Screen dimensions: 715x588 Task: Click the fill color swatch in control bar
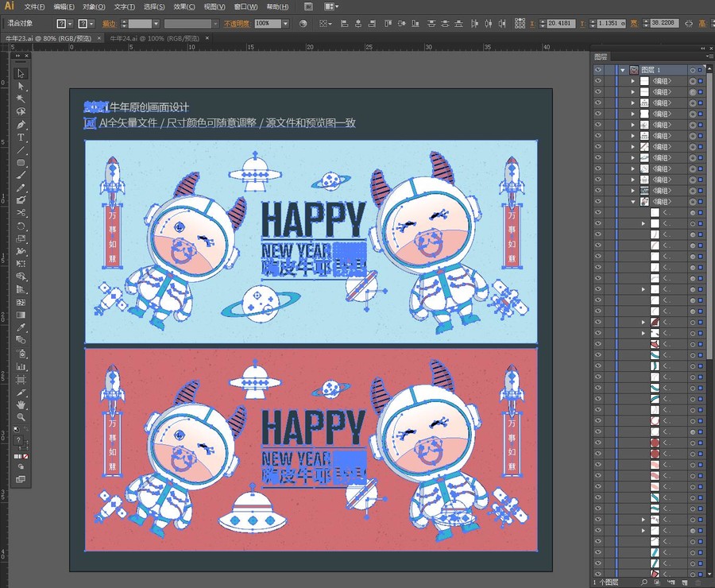coord(61,23)
